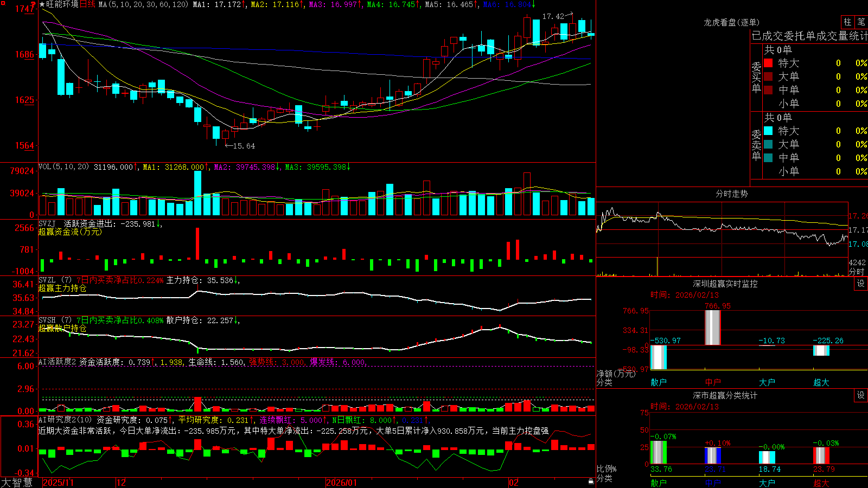This screenshot has width=868, height=488.
Task: Select the 02 month timeline marker
Action: pos(514,483)
